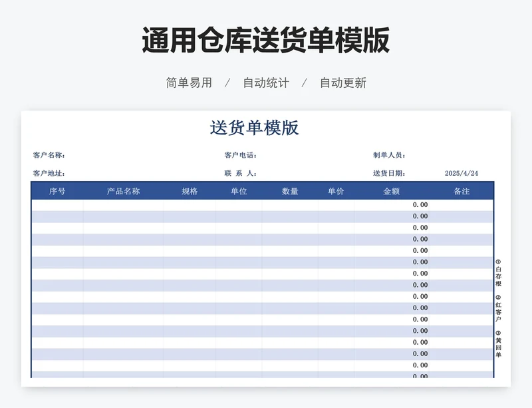Viewport: 532px width, 408px height.
Task: Click the 单价 column header
Action: [336, 191]
